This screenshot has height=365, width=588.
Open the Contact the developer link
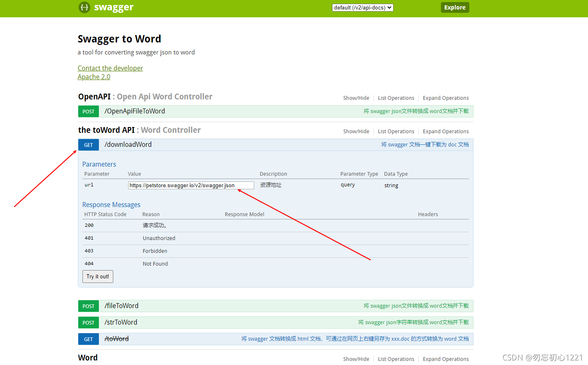(110, 68)
